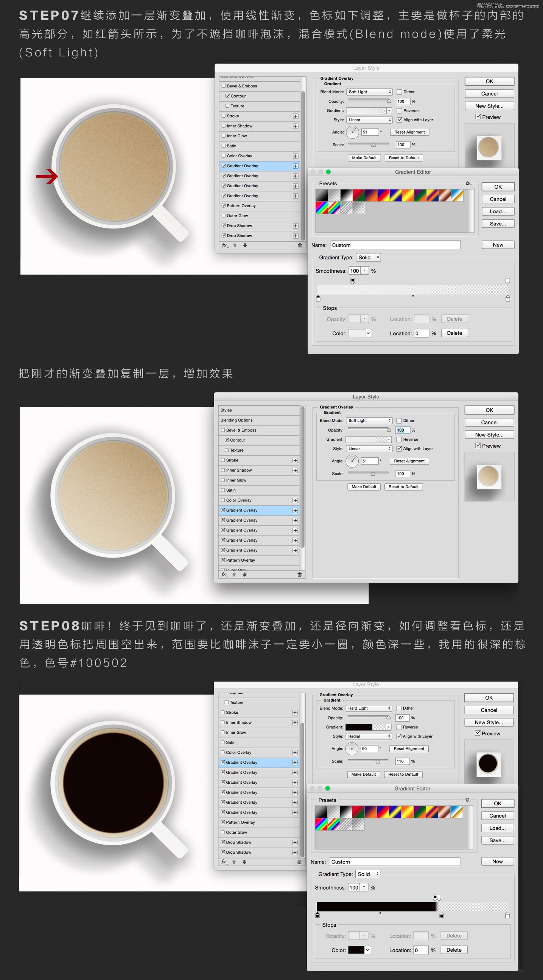Screen dimensions: 543x980
Task: Select Blending Options row in middle dialog
Action: click(x=259, y=420)
